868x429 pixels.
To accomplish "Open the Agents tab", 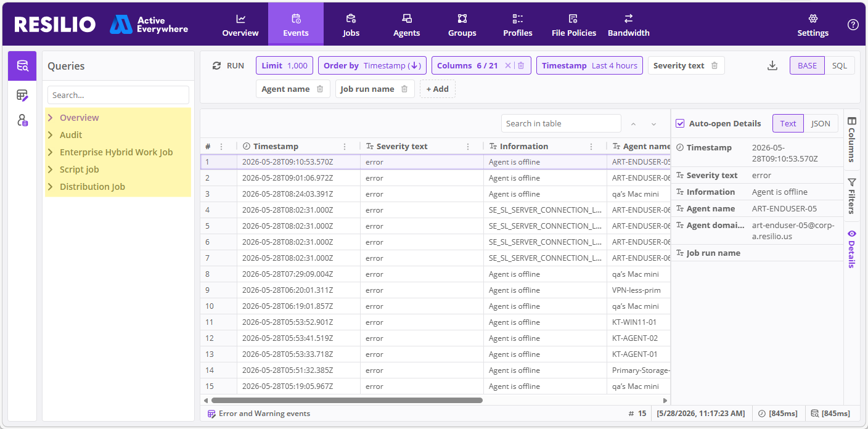I will [406, 25].
